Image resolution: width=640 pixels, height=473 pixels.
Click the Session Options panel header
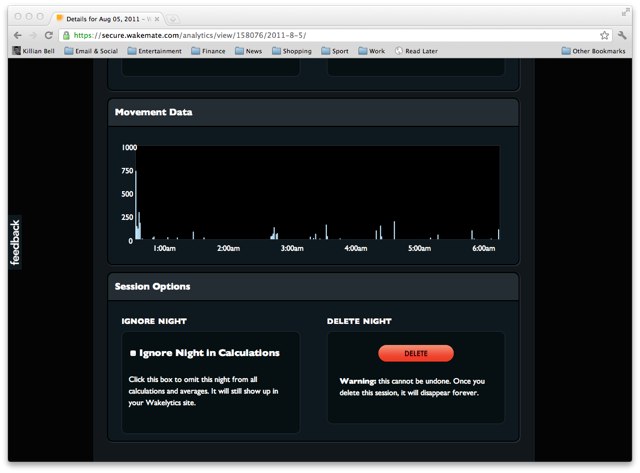pos(313,286)
